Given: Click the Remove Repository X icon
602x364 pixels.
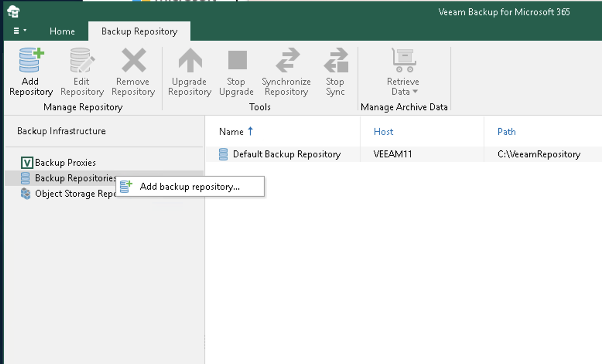Looking at the screenshot, I should 133,60.
